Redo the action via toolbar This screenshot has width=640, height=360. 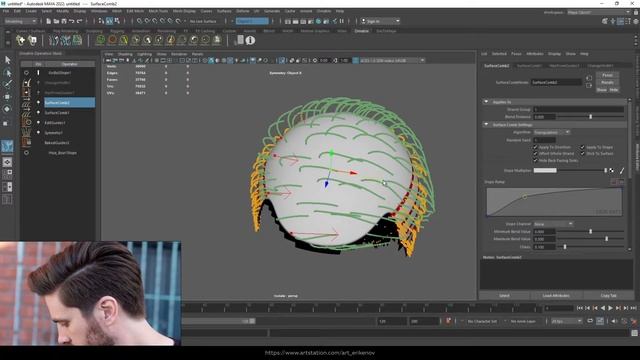point(80,21)
